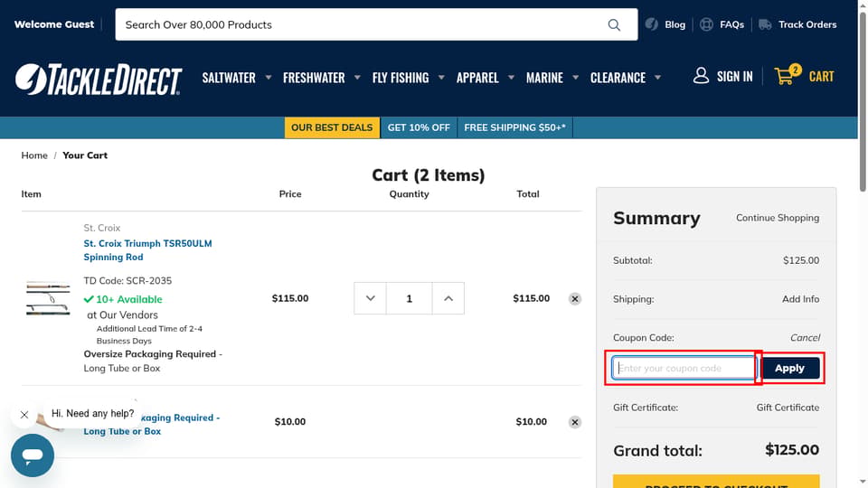Expand the Freshwater dropdown arrow
The height and width of the screenshot is (488, 868).
pyautogui.click(x=358, y=78)
